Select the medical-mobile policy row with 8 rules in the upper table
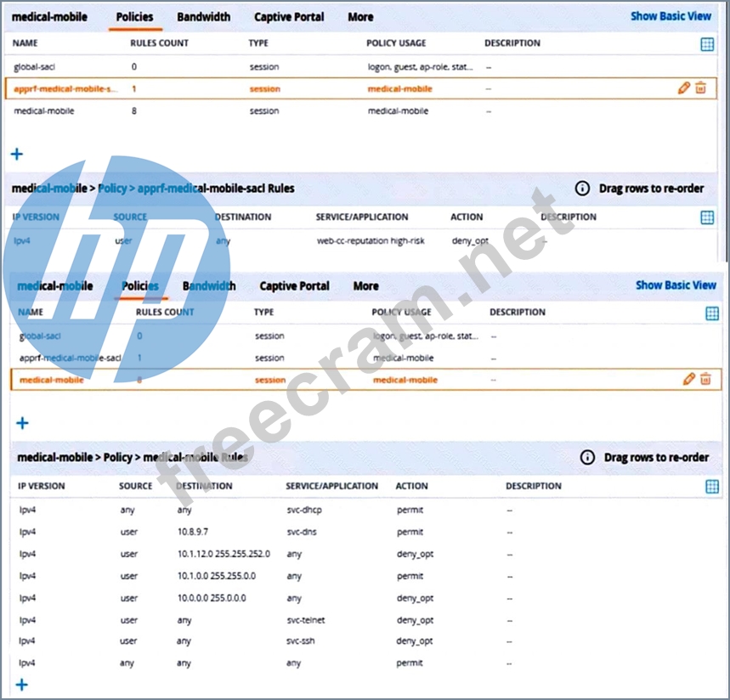 [361, 110]
